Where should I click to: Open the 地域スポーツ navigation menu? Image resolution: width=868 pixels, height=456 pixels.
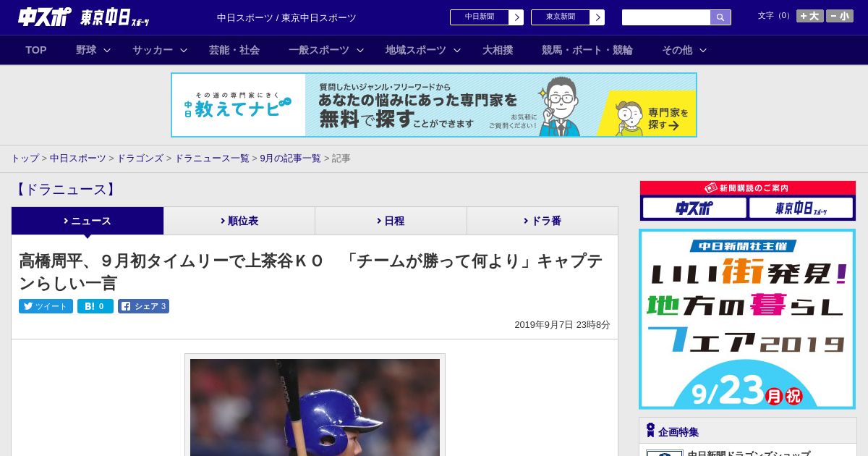click(416, 50)
